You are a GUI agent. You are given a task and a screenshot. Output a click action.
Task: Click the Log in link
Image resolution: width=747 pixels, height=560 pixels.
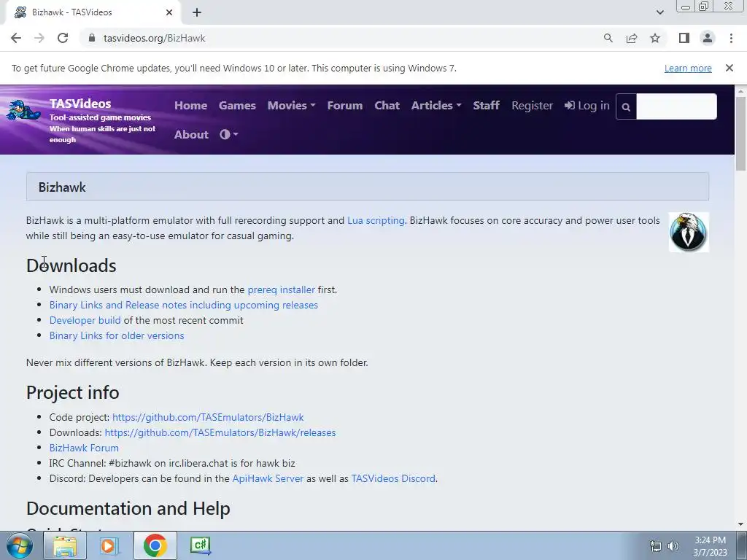587,105
